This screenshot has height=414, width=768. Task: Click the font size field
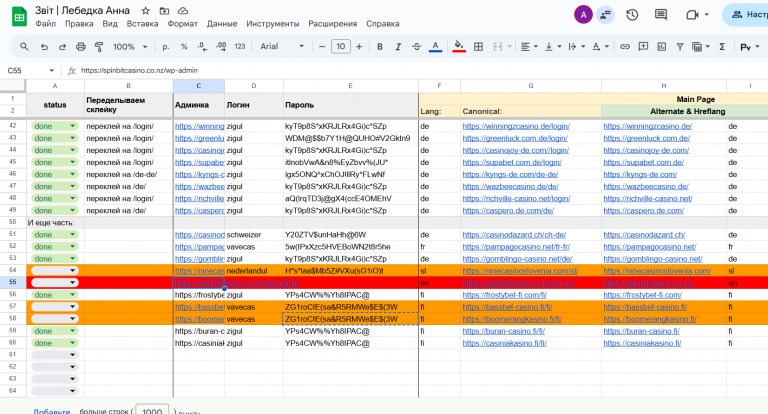[340, 46]
